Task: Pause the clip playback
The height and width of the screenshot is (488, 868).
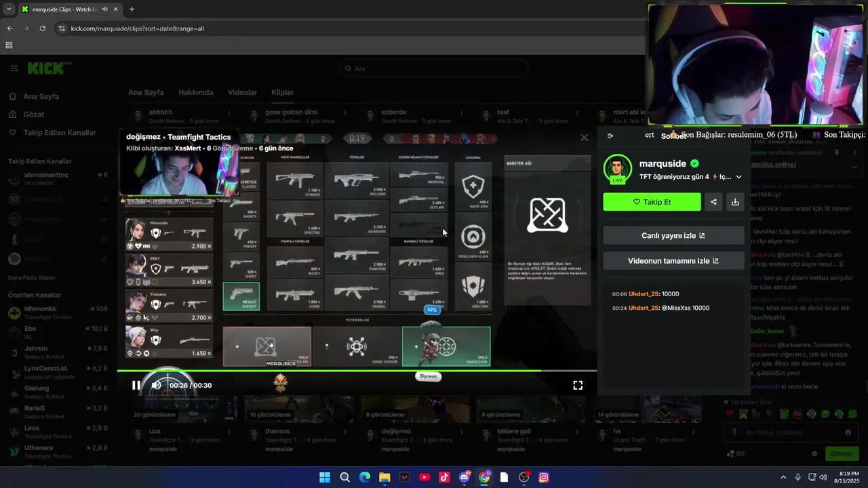Action: [x=136, y=385]
